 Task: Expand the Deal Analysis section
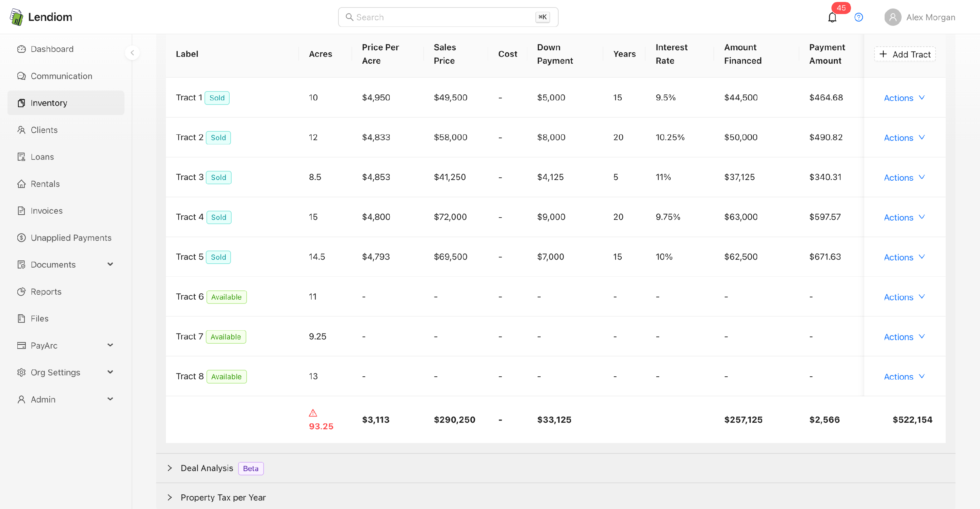[x=170, y=468]
